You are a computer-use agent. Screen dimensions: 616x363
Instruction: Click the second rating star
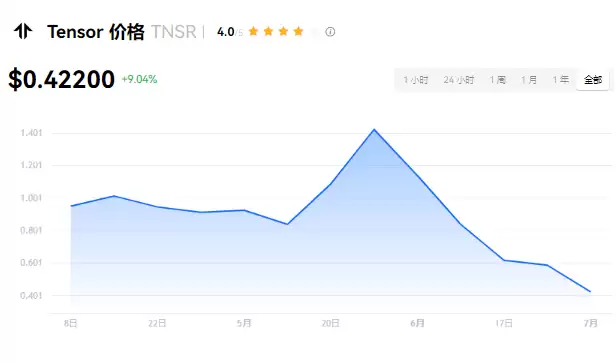(x=268, y=31)
